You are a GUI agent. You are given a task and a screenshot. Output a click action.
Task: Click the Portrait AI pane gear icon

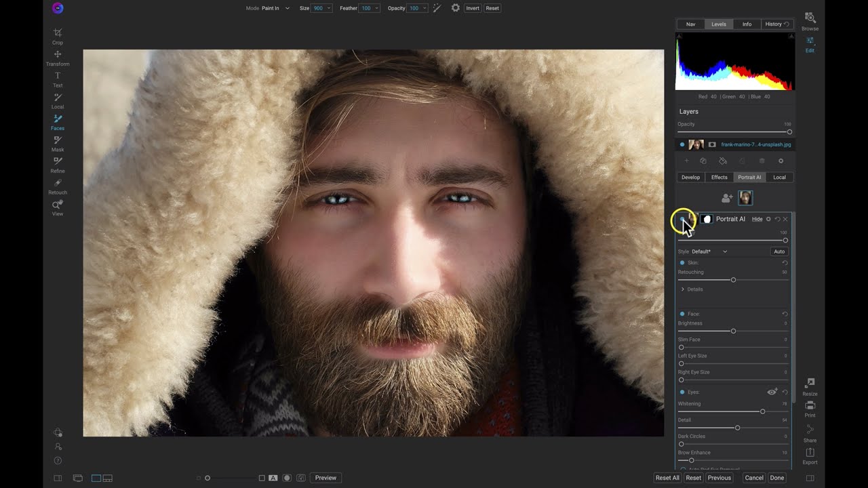point(768,219)
